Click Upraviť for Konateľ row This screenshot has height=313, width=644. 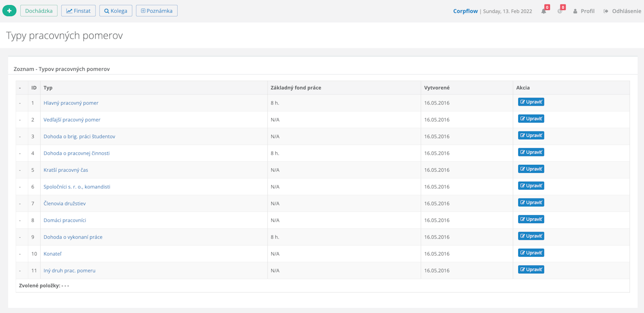coord(531,253)
